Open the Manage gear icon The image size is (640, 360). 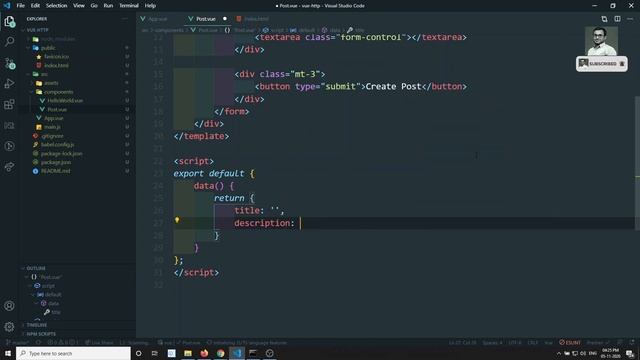coord(9,327)
